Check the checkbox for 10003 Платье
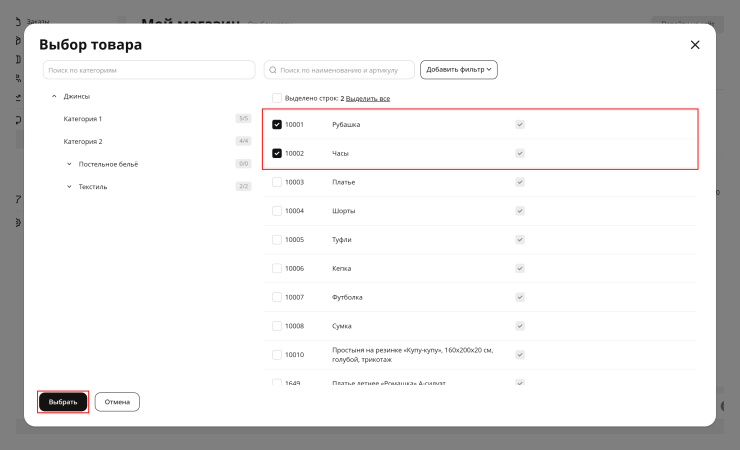The image size is (740, 450). (x=277, y=182)
